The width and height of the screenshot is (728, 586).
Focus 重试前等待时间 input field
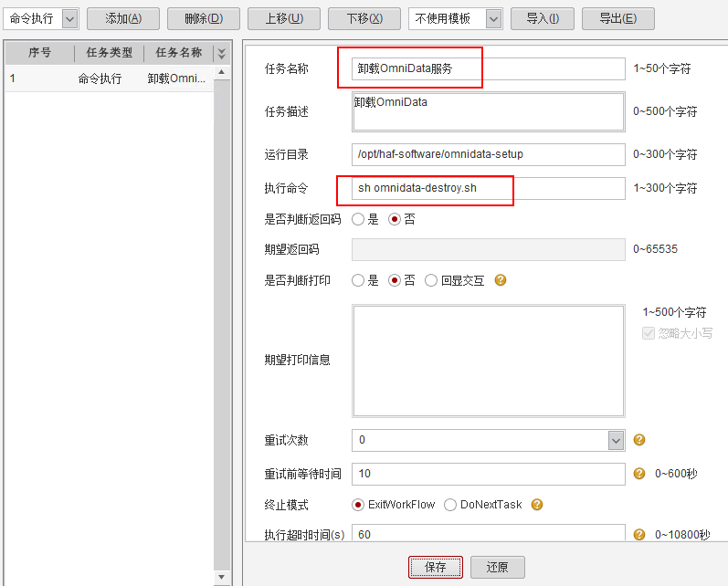(488, 474)
